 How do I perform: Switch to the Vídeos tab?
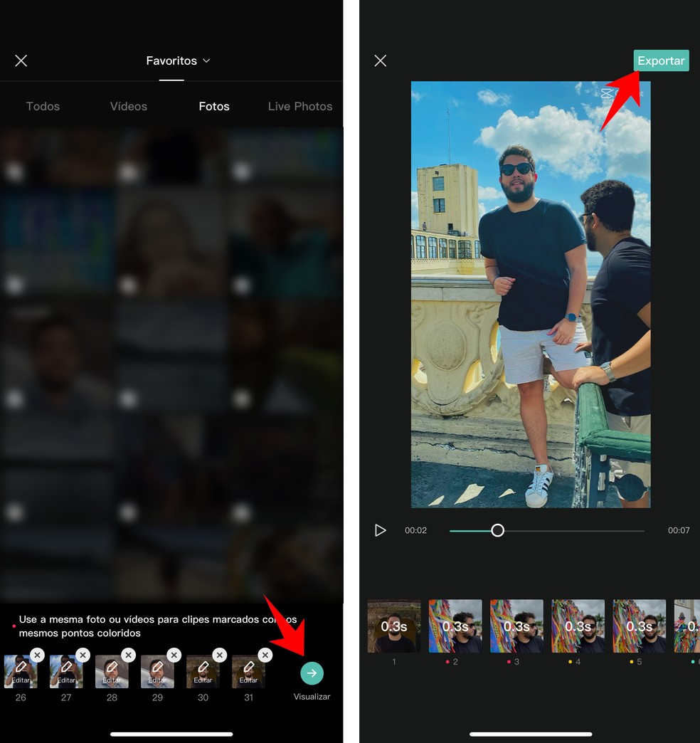click(128, 106)
